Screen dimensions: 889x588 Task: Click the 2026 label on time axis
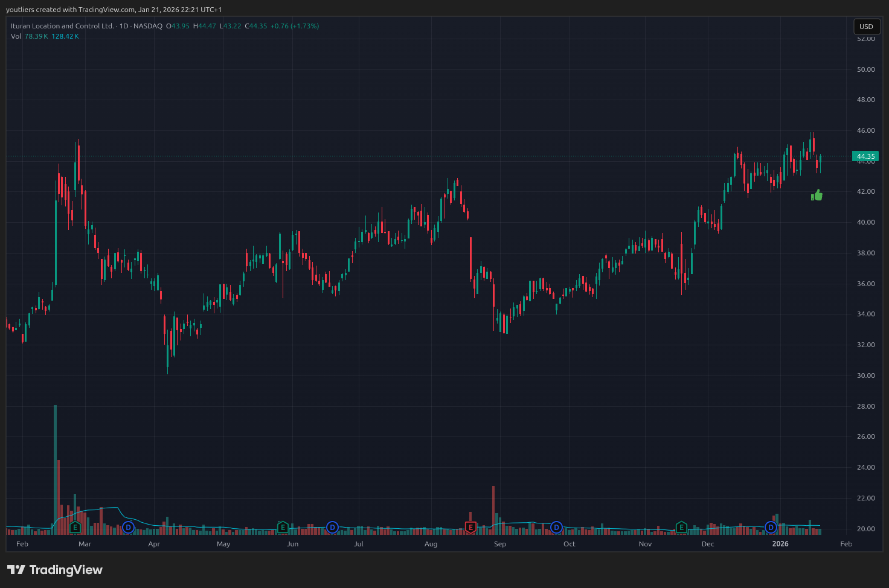point(780,544)
